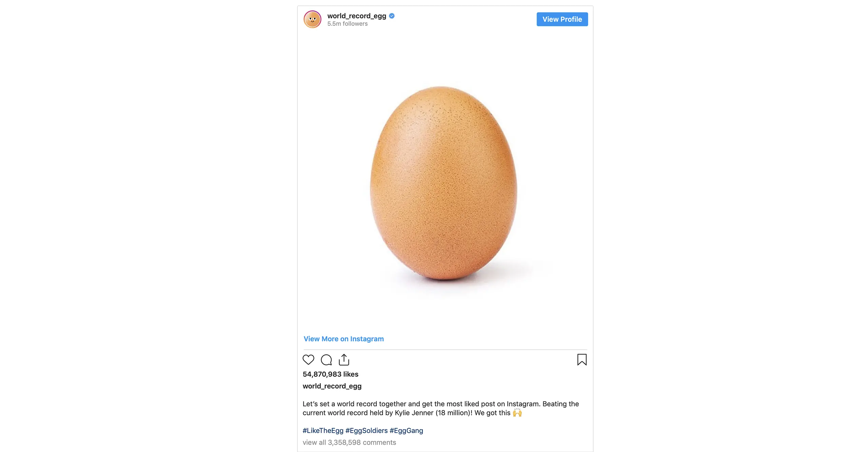Open the #EggGang hashtag
The width and height of the screenshot is (868, 452).
(406, 431)
